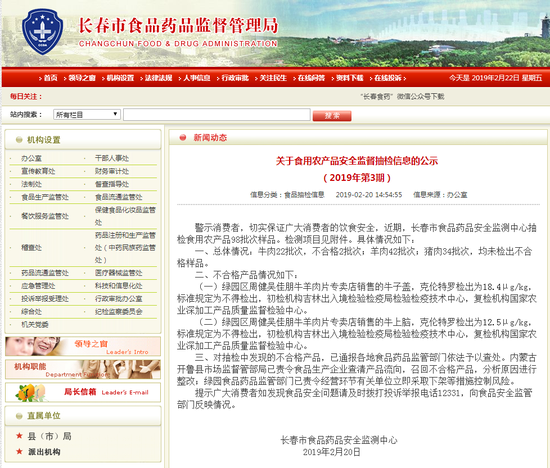This screenshot has width=550, height=468.
Task: Click the red star icon beside 县（市）局
Action: point(19,436)
